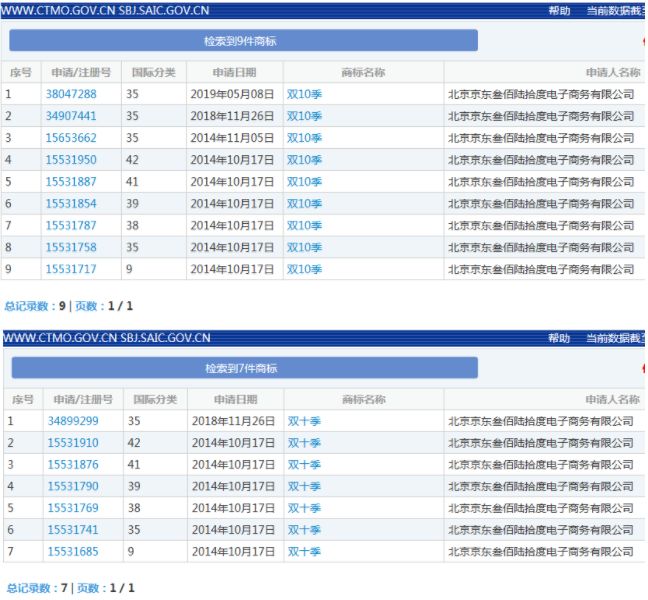Click 双十季 trademark name in row 34899299
This screenshot has height=600, width=648.
pos(304,421)
